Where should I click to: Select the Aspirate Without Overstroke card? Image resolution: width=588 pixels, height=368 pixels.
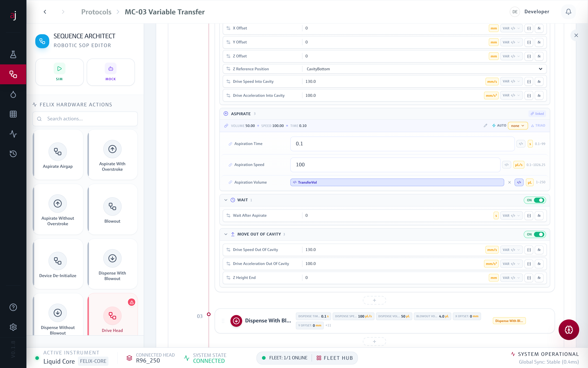pyautogui.click(x=58, y=209)
